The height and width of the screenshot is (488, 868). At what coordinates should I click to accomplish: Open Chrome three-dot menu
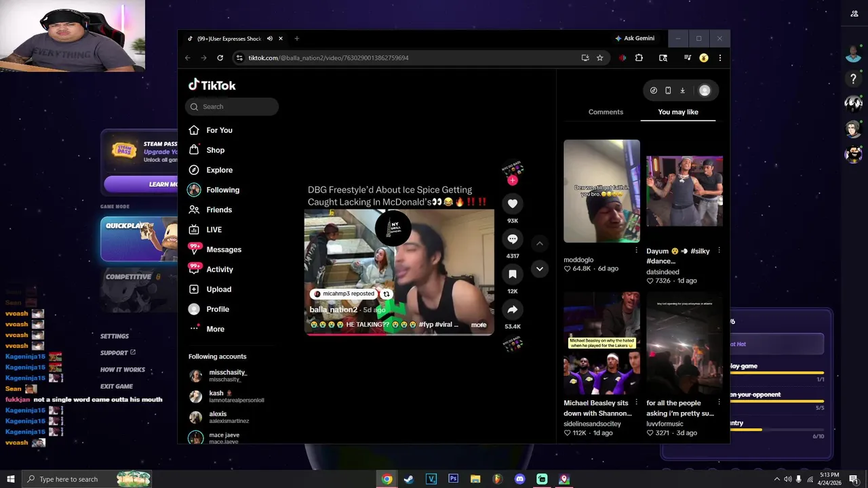click(719, 58)
